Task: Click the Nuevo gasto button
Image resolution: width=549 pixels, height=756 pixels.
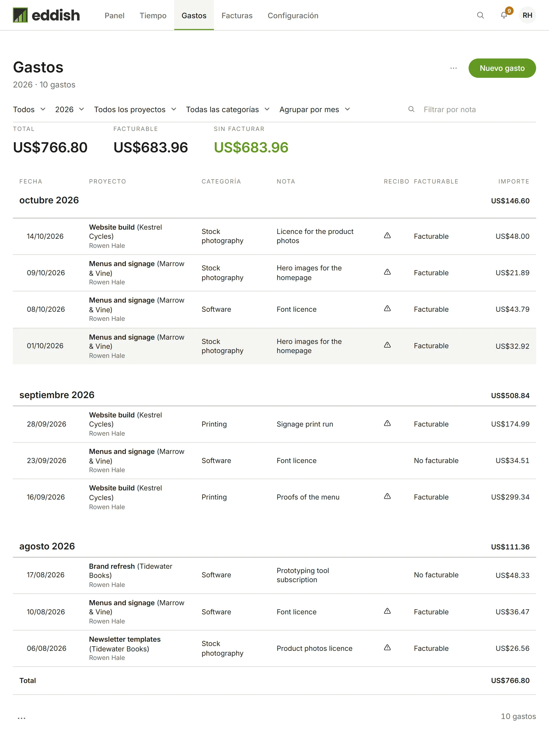Action: pyautogui.click(x=502, y=68)
